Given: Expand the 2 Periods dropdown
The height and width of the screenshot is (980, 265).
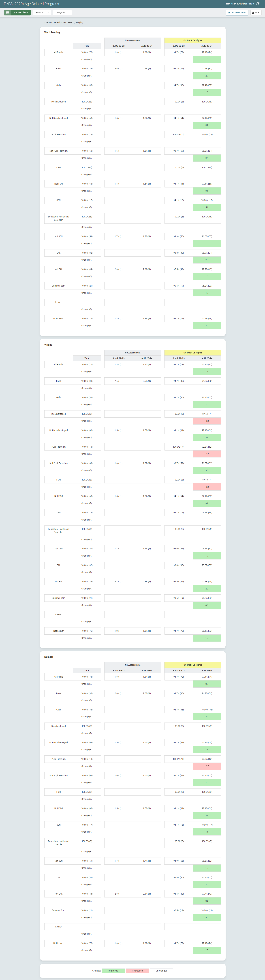Looking at the screenshot, I should click(x=41, y=13).
